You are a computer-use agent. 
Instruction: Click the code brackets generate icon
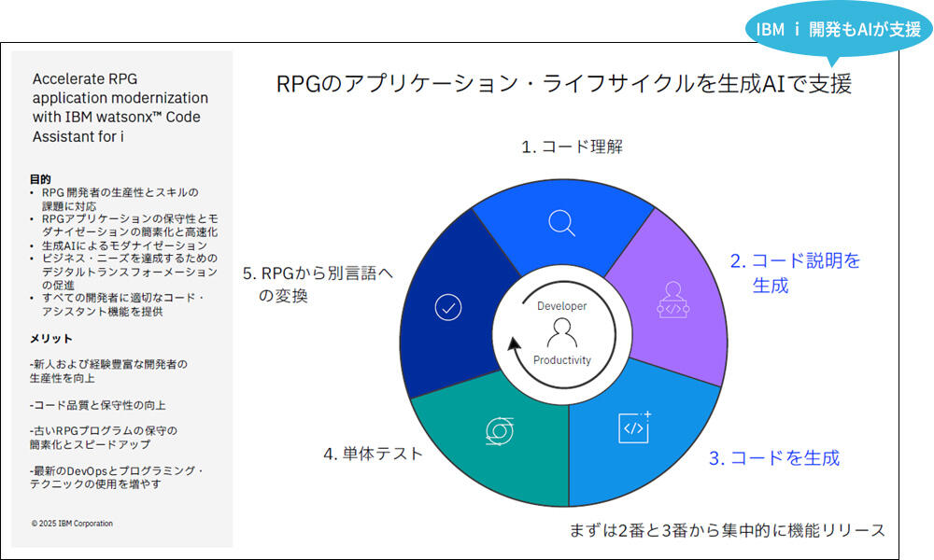click(x=635, y=427)
